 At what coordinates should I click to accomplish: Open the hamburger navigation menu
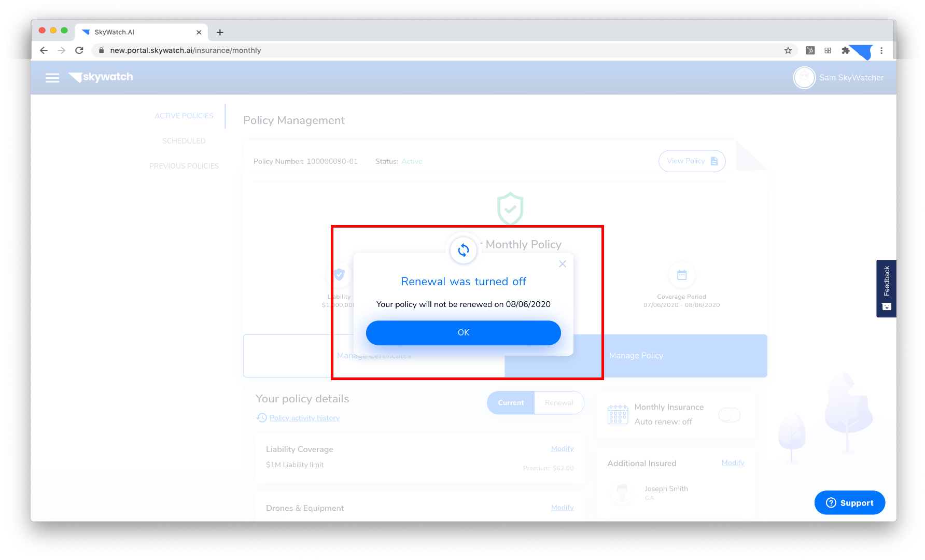[x=52, y=78]
